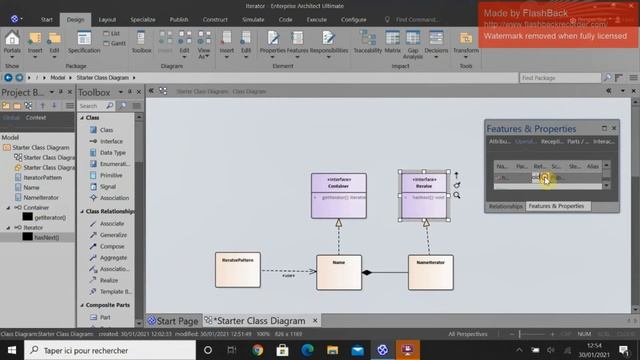This screenshot has height=360, width=640.
Task: Open the Transform dropdown arrow
Action: [x=466, y=57]
